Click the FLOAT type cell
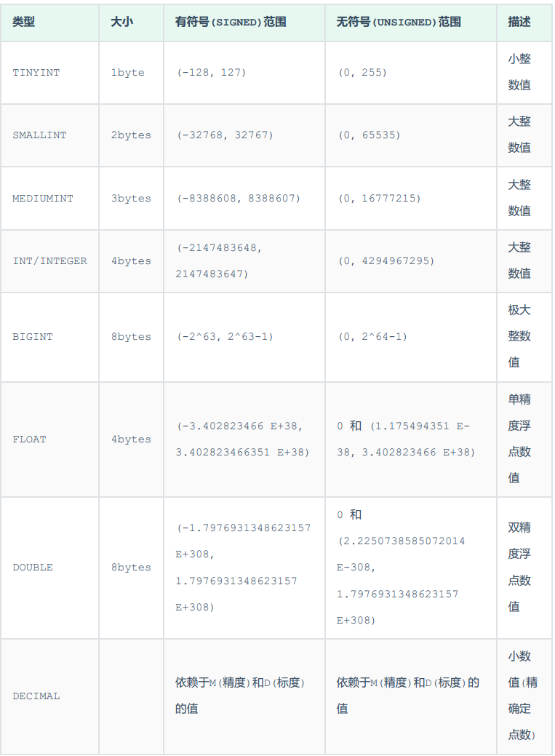Viewport: 555px width, 756px height. [x=29, y=439]
